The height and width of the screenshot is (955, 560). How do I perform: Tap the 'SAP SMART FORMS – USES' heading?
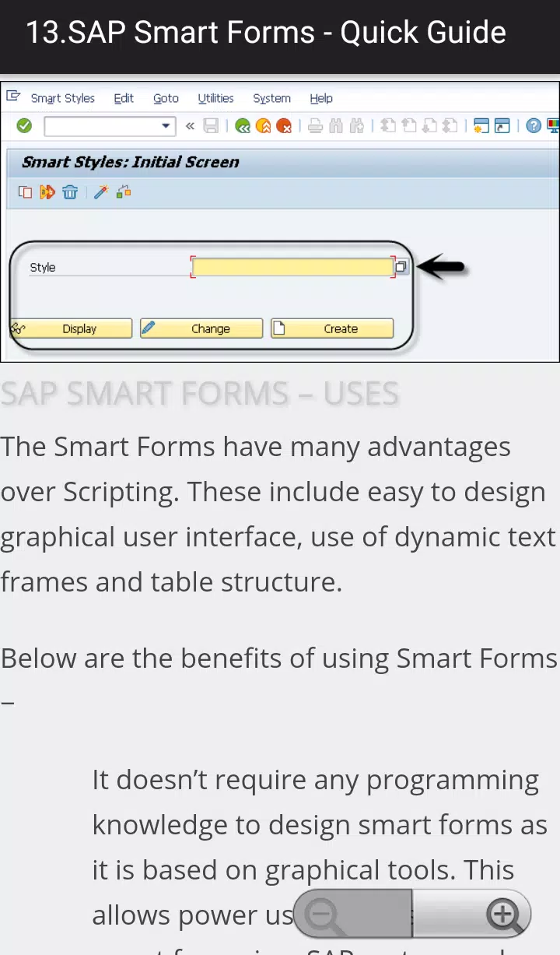pyautogui.click(x=200, y=394)
